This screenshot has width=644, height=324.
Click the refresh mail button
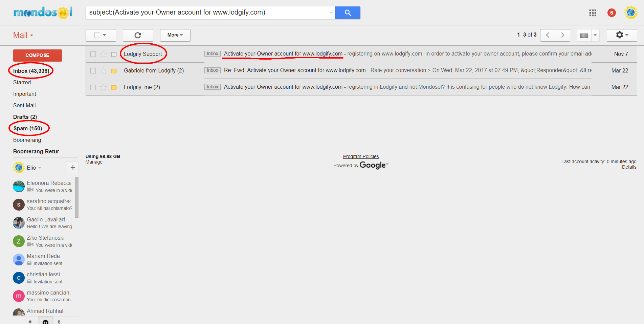tap(138, 35)
